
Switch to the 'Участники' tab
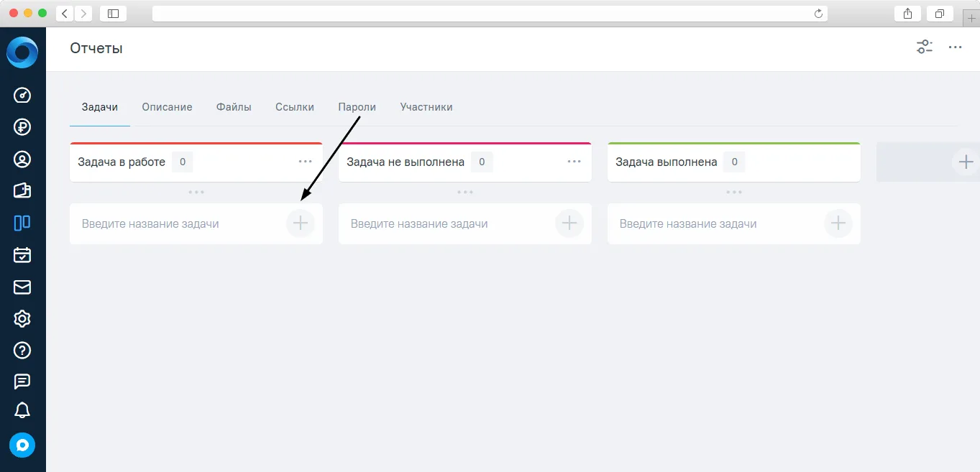(426, 107)
